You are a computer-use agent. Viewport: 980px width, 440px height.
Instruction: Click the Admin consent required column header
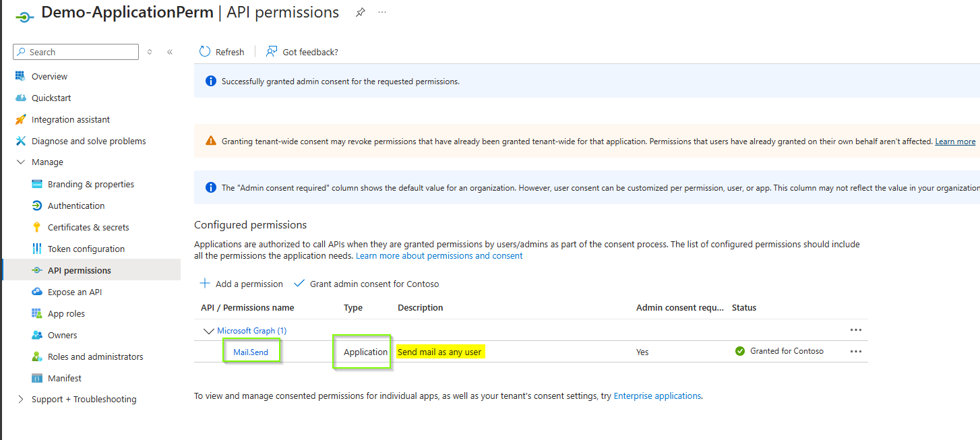pyautogui.click(x=680, y=307)
